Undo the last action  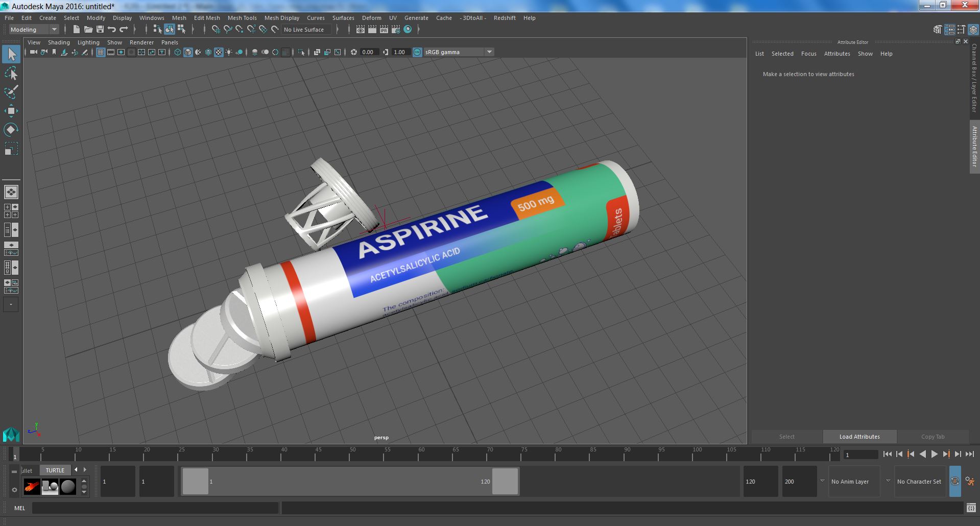[111, 29]
